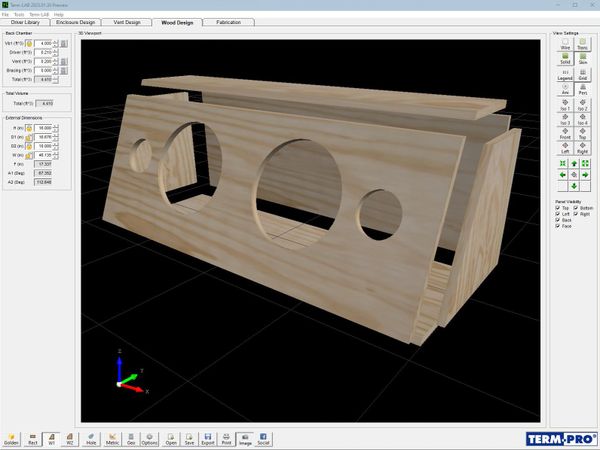Set view to Left

pyautogui.click(x=565, y=148)
